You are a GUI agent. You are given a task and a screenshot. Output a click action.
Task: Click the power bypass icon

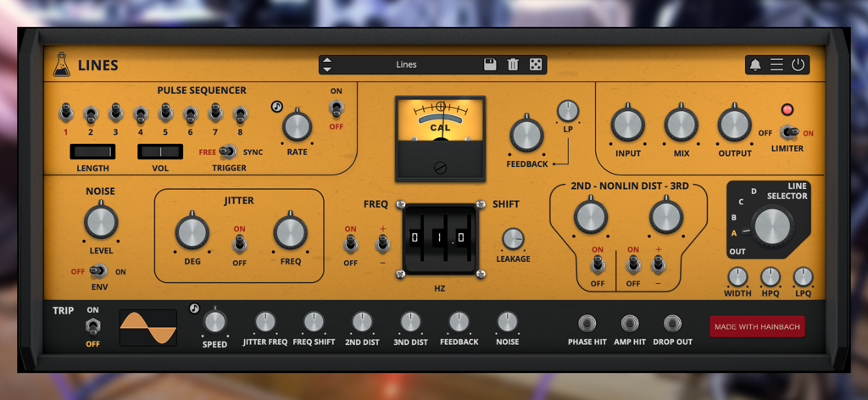798,64
